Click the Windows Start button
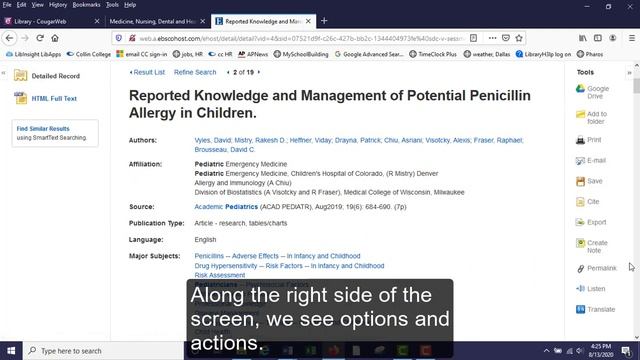Screen dimensions: 640x360 point(11,351)
